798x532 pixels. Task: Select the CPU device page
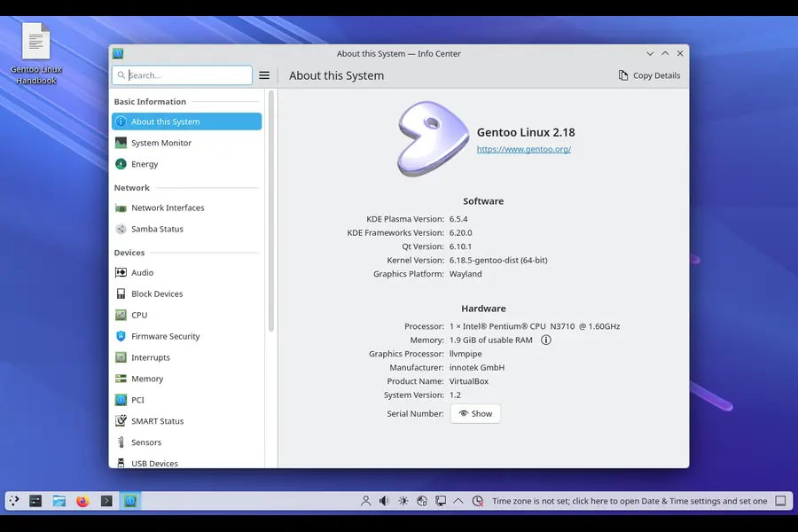(x=139, y=315)
